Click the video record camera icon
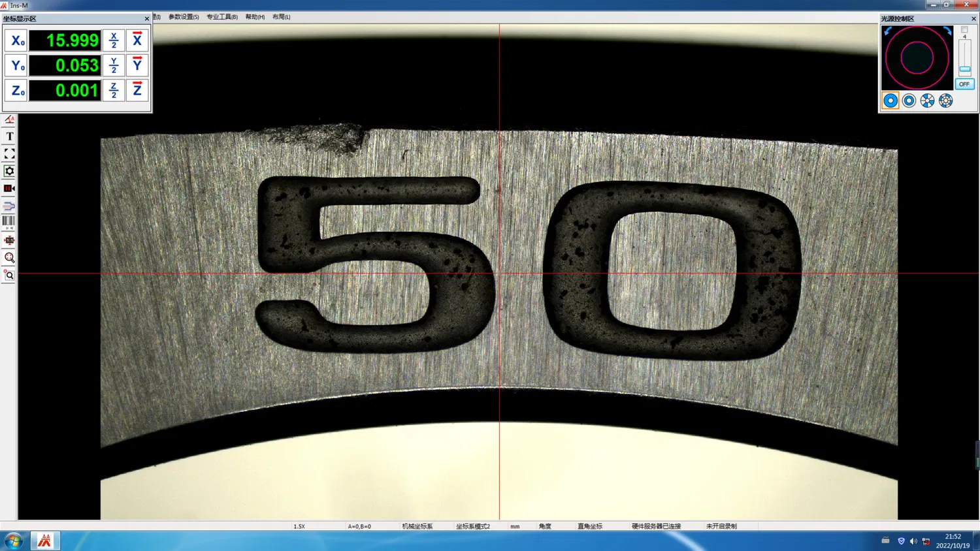 [9, 189]
